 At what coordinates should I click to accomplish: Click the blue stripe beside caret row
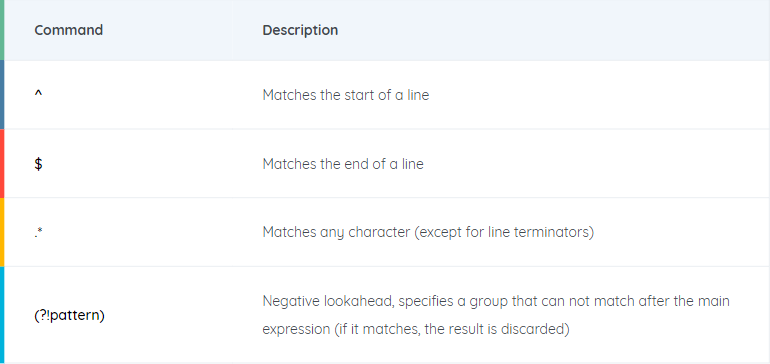pyautogui.click(x=2, y=95)
